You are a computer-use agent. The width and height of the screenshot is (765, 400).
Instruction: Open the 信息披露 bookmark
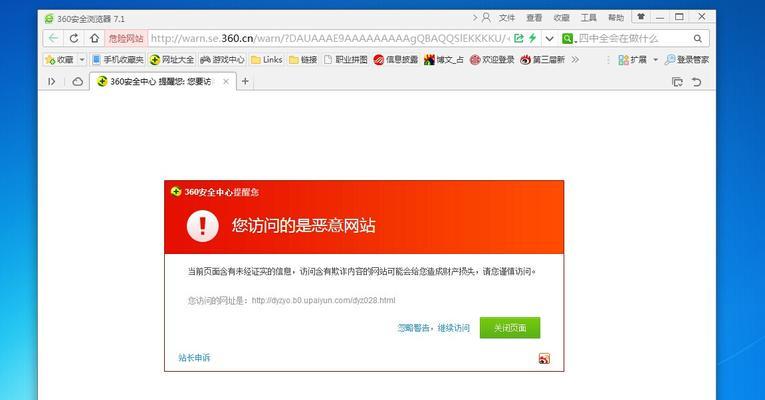[396, 60]
